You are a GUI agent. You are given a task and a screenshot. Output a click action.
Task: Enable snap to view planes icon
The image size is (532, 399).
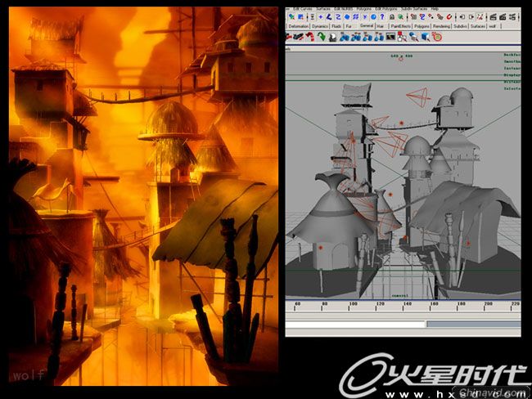tap(440, 17)
